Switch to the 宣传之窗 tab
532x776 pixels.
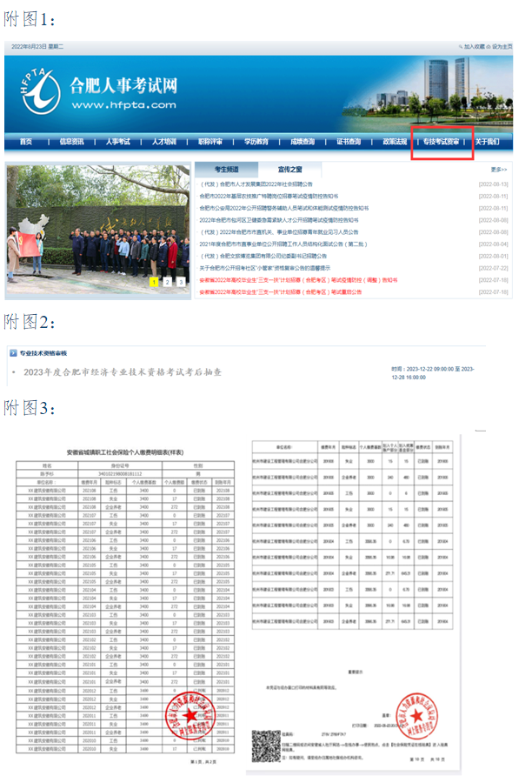(x=289, y=169)
